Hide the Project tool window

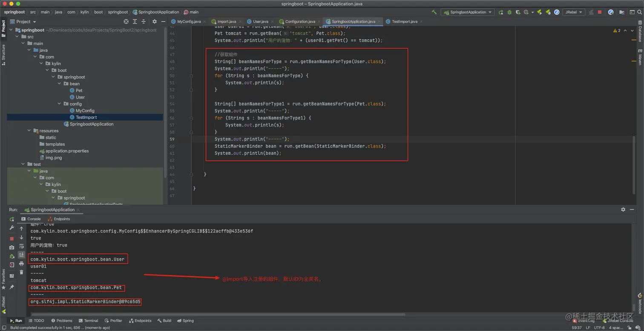pyautogui.click(x=163, y=21)
